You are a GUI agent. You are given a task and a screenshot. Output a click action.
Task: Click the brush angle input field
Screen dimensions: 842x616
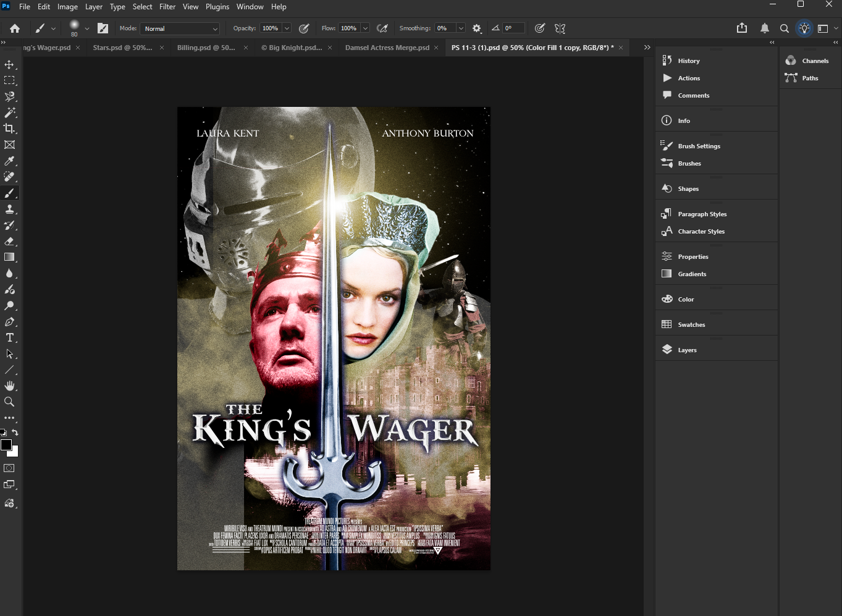tap(513, 28)
